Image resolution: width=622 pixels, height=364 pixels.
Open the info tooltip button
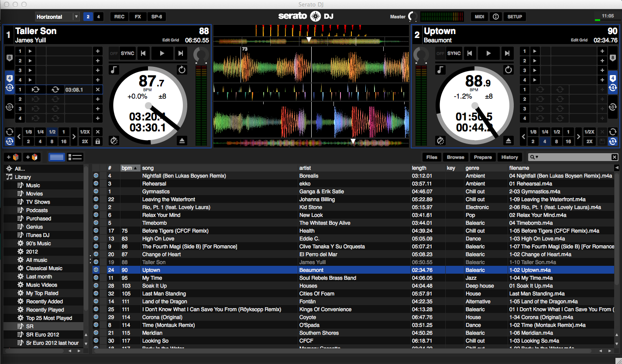click(x=495, y=17)
